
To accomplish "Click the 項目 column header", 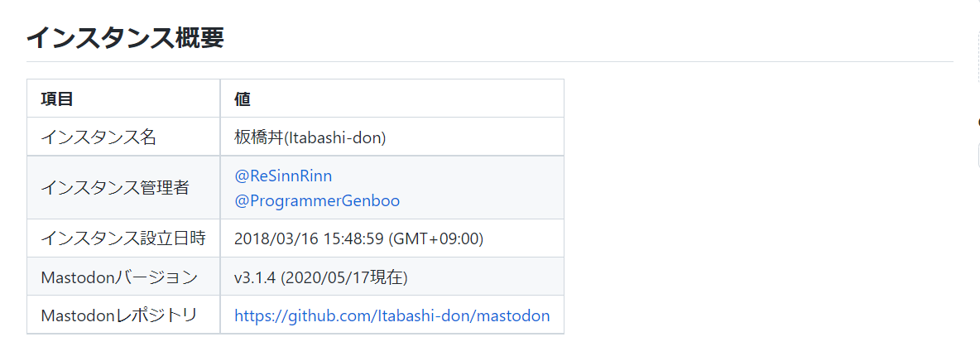I will (57, 99).
